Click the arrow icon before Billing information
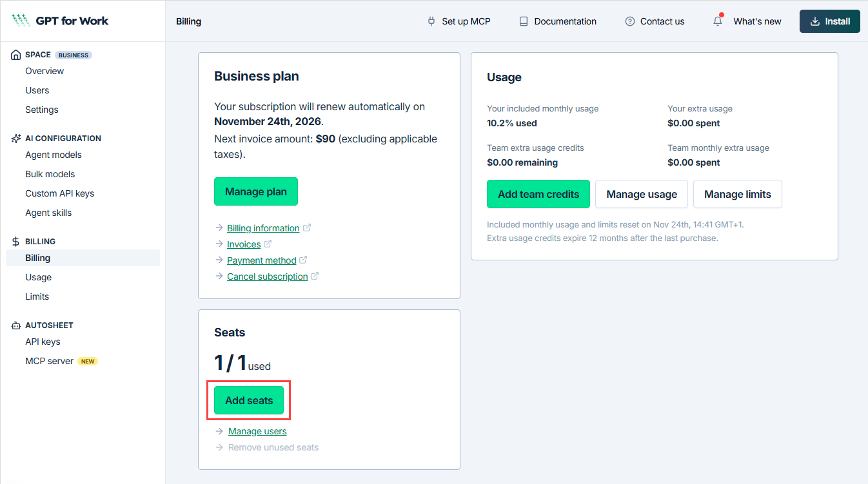The width and height of the screenshot is (868, 484). point(219,228)
